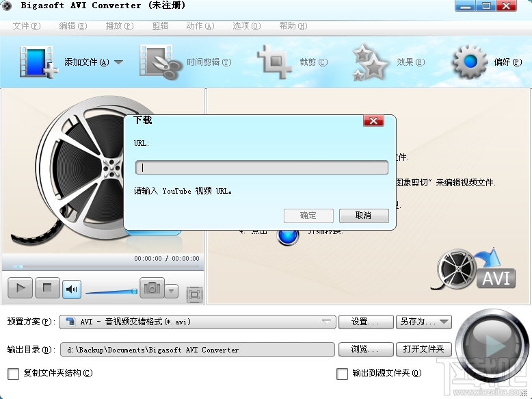Start conversion with the big round button

[492, 346]
